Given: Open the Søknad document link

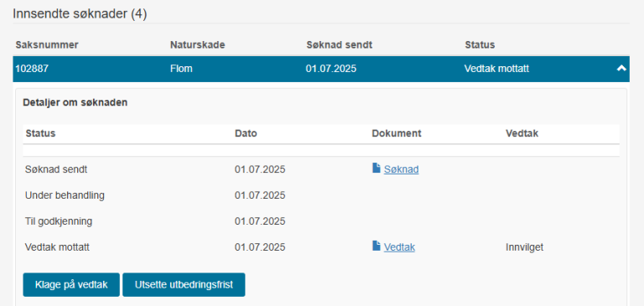Looking at the screenshot, I should click(x=402, y=169).
